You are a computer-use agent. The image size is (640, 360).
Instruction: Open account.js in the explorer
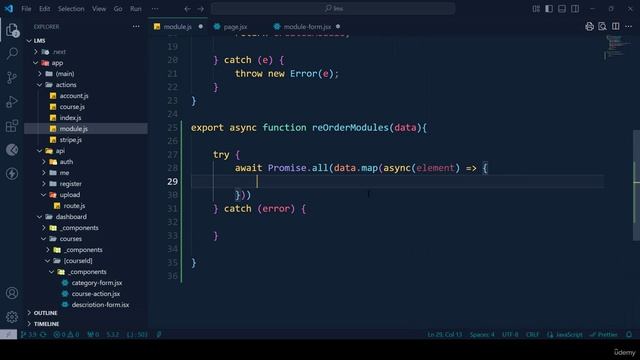pyautogui.click(x=74, y=96)
